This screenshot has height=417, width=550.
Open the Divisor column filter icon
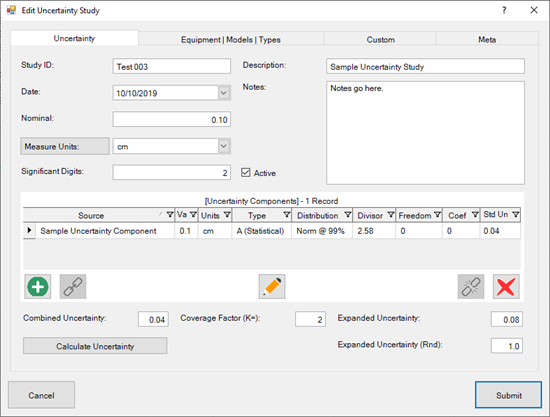point(391,215)
